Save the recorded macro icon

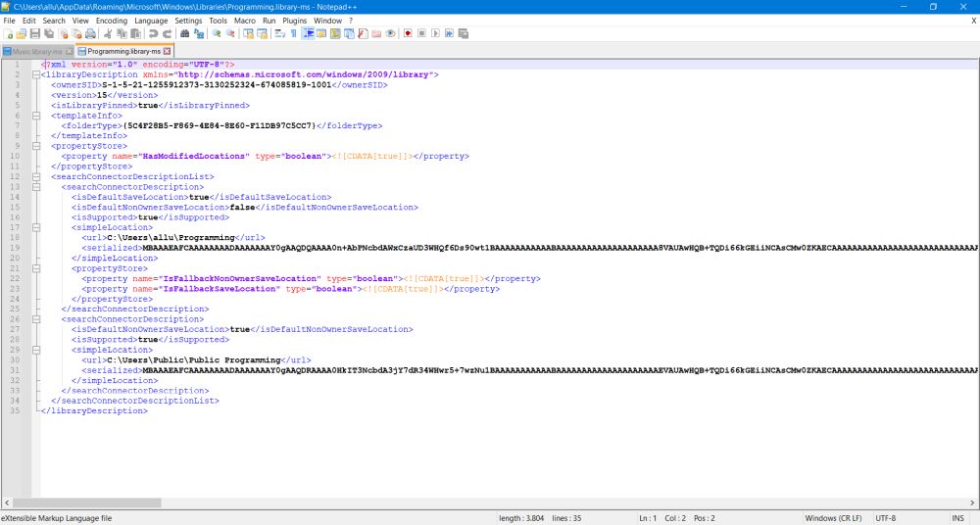click(464, 33)
